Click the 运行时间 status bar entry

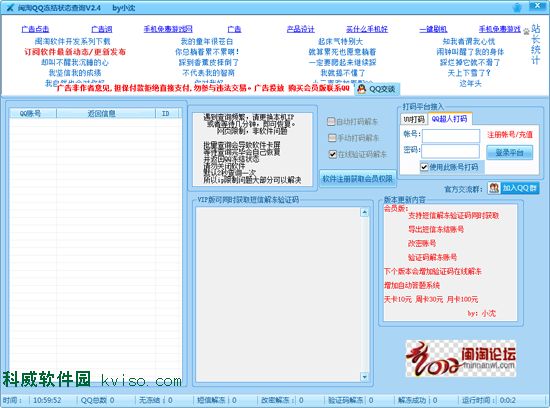(489, 400)
